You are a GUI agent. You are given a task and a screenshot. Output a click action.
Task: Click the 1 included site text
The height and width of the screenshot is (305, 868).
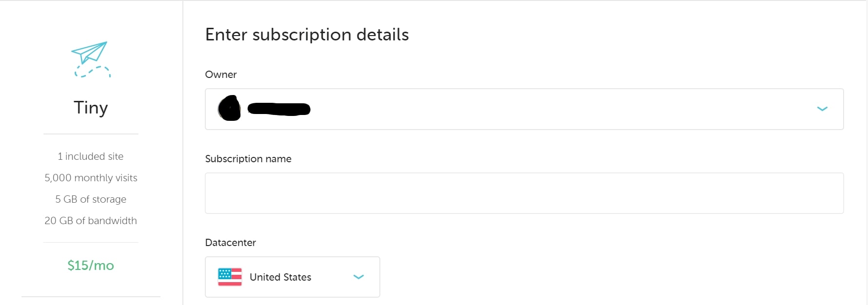[x=91, y=156]
